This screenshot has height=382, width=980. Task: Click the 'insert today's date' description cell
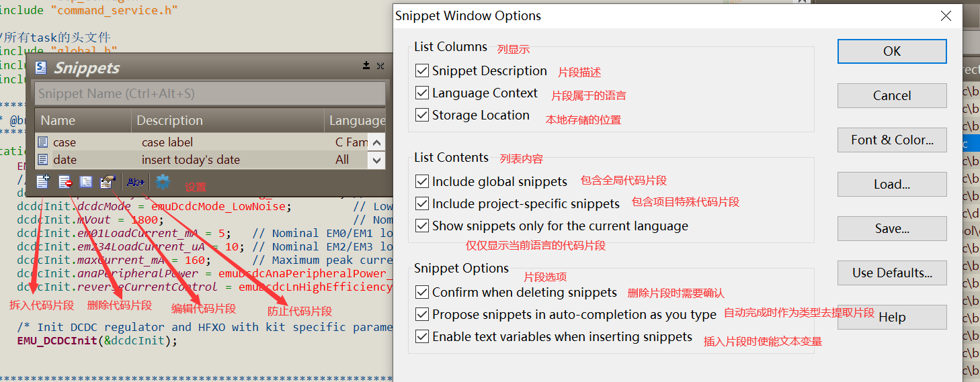pos(191,160)
